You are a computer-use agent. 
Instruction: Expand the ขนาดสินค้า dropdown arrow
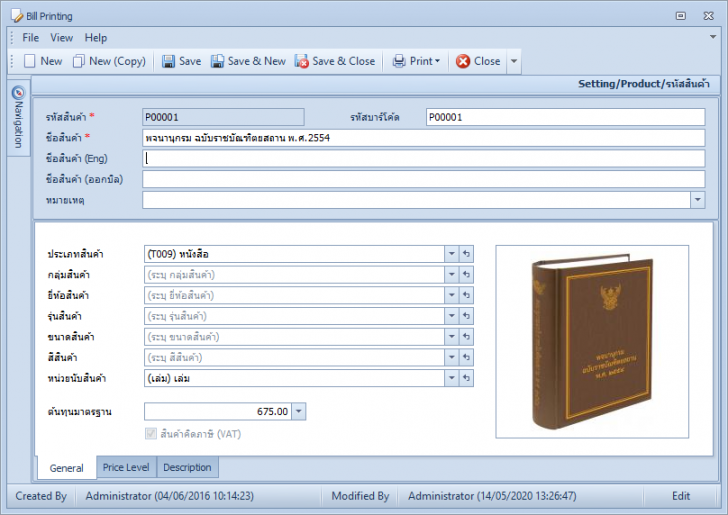coord(451,337)
